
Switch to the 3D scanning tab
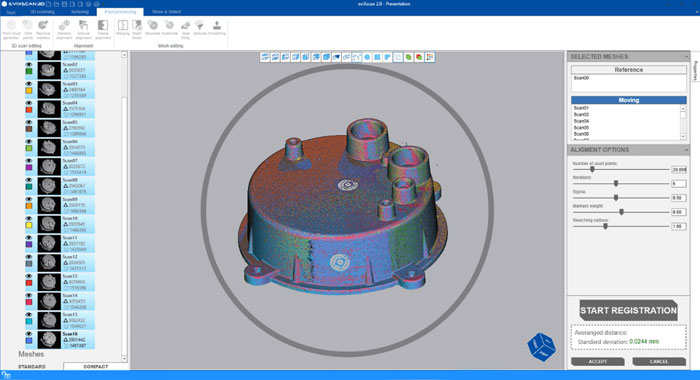pyautogui.click(x=42, y=12)
